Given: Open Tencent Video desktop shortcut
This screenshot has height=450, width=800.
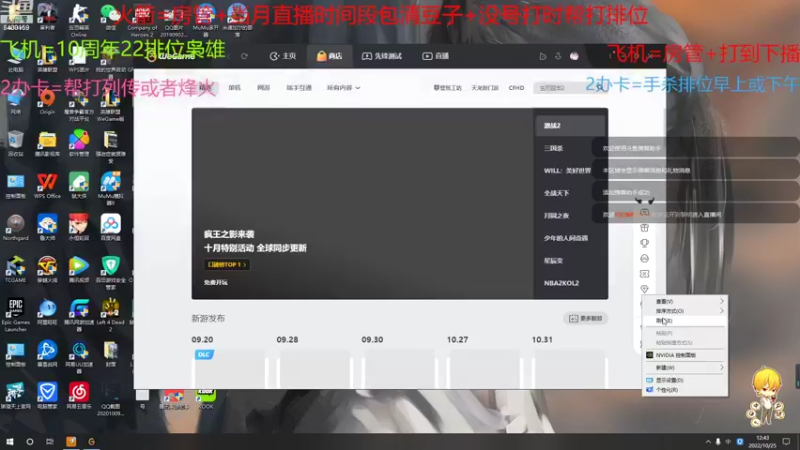Looking at the screenshot, I should [x=79, y=270].
